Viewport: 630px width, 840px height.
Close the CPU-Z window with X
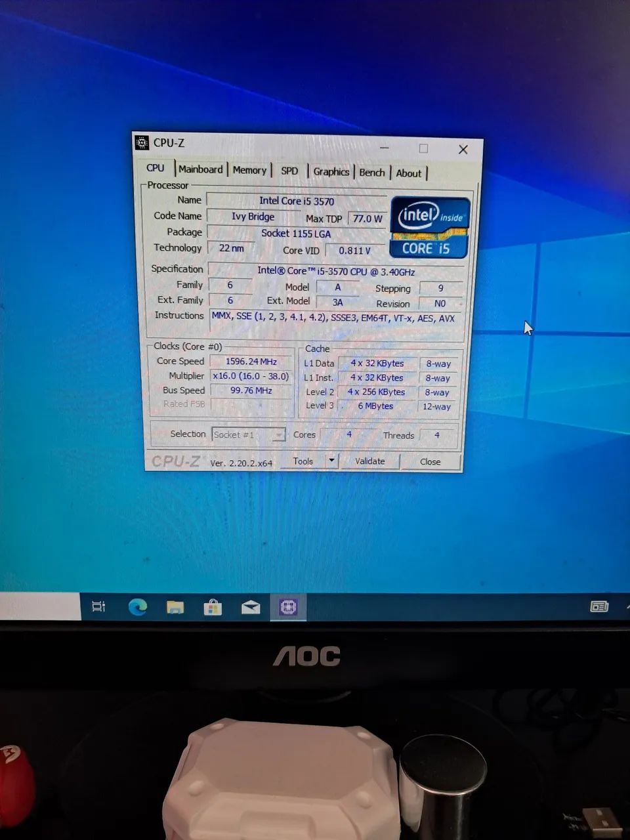click(463, 150)
